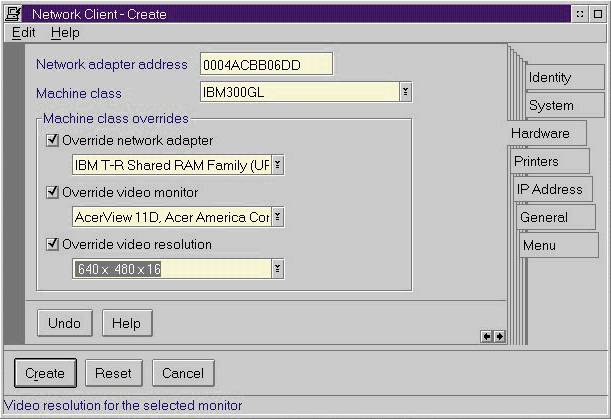Click the Machine class label
The height and width of the screenshot is (419, 611).
pyautogui.click(x=79, y=93)
